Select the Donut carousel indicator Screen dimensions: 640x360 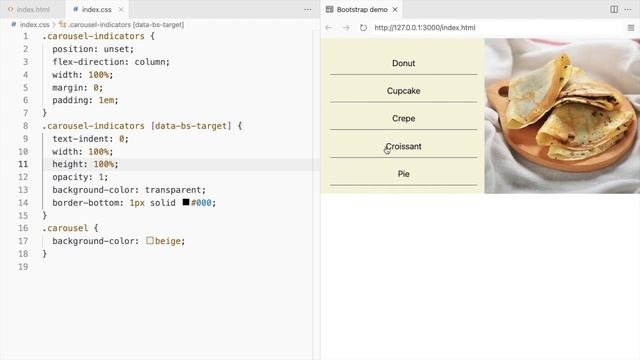coord(403,64)
